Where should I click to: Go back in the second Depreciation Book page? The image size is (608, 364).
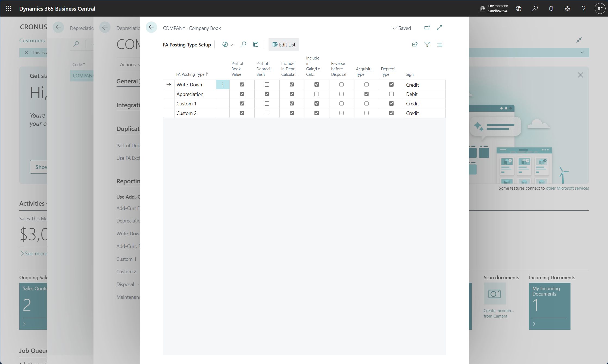105,27
